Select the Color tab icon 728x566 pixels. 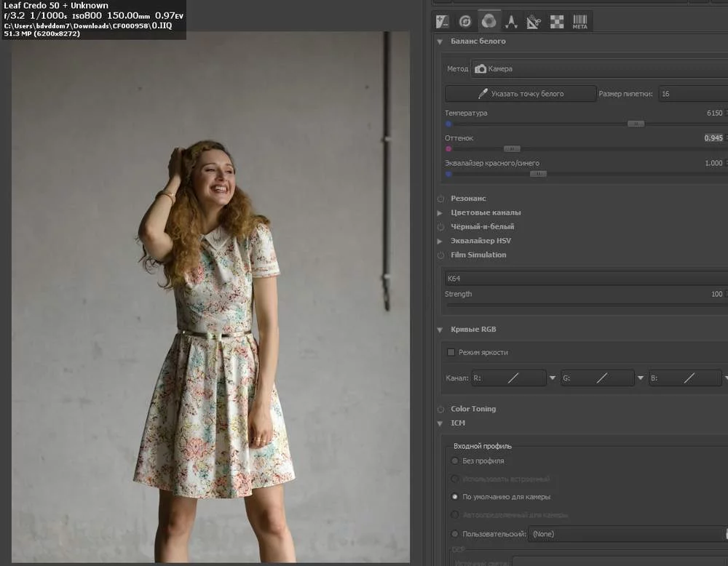pos(488,21)
